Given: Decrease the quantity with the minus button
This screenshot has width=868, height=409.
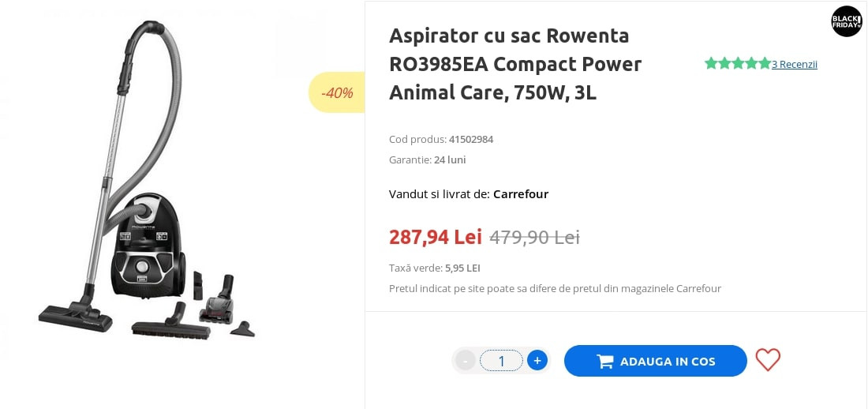Looking at the screenshot, I should coord(466,361).
